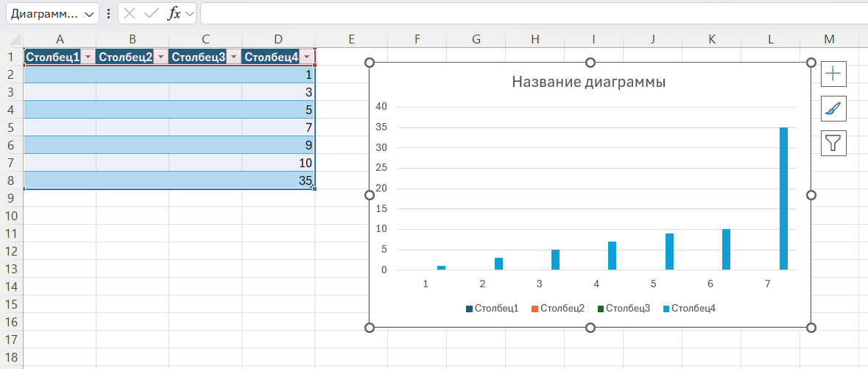Select the chart title Название диаграммы
The width and height of the screenshot is (868, 369).
pos(588,82)
